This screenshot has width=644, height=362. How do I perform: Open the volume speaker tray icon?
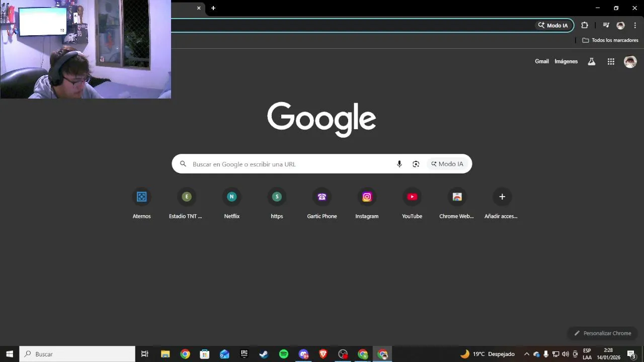[566, 354]
